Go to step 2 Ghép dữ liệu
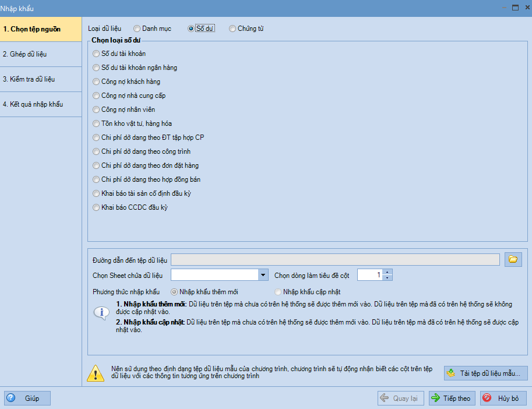This screenshot has width=532, height=409. [41, 54]
